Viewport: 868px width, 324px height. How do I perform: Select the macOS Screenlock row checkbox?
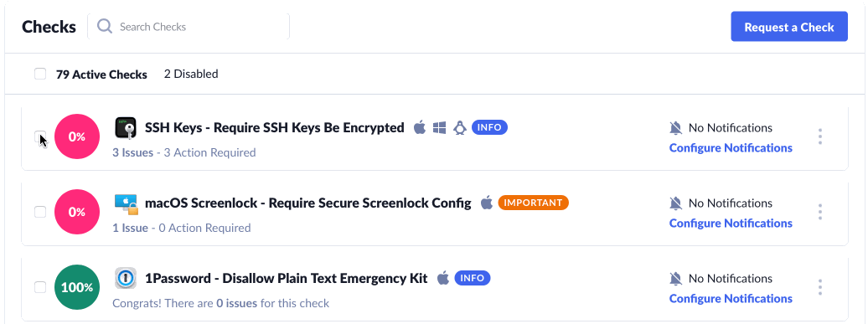point(40,212)
